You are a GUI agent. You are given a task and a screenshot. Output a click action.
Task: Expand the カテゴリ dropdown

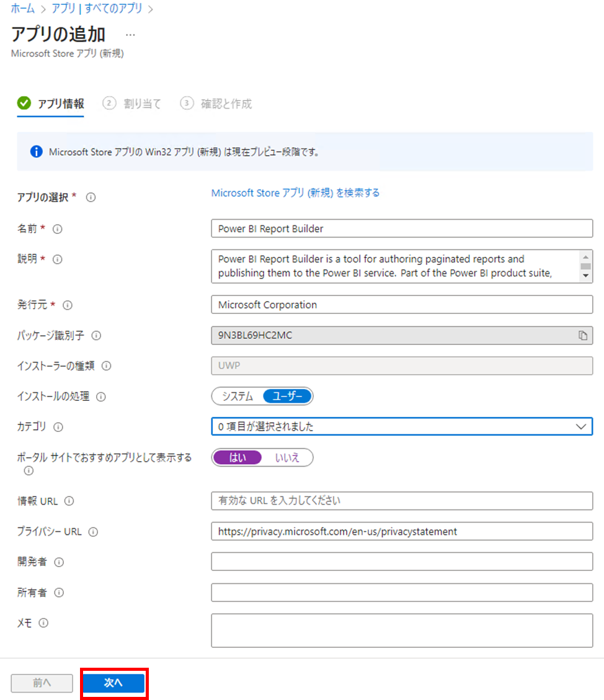coord(402,426)
